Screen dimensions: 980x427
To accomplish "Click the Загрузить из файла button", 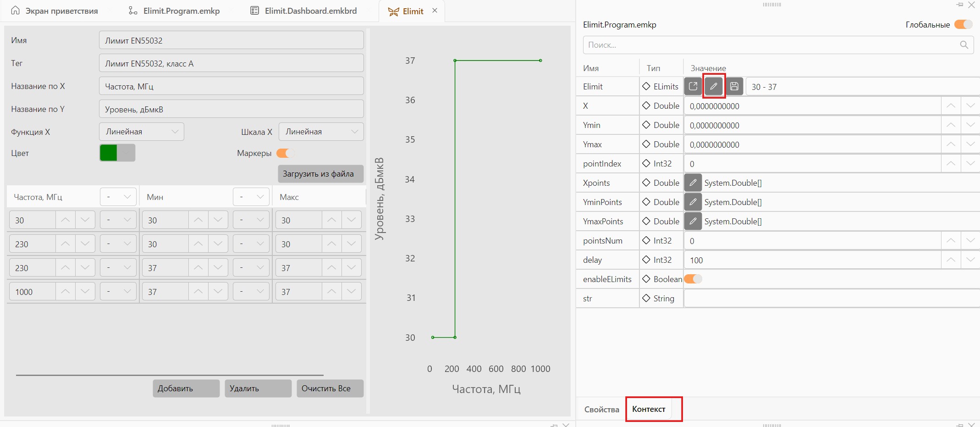I will click(320, 174).
